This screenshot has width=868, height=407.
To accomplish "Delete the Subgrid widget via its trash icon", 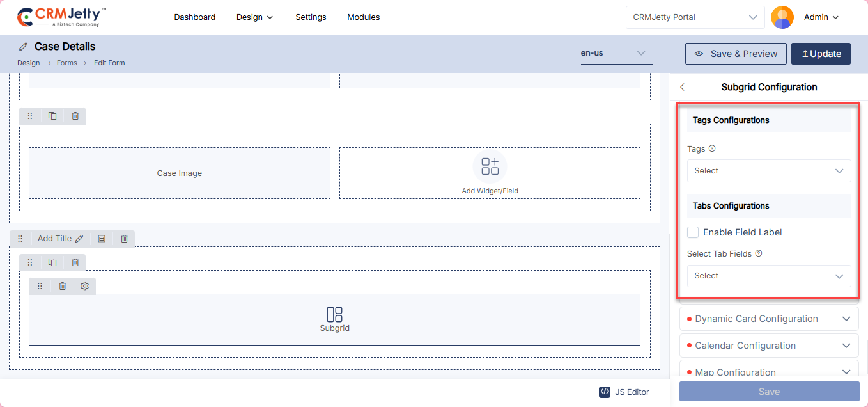I will click(62, 286).
